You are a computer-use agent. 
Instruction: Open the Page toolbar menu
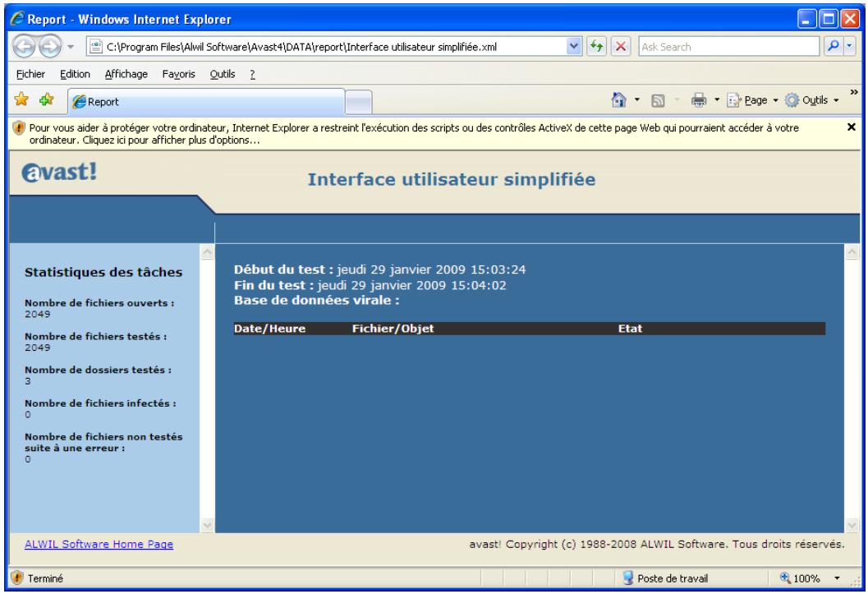(752, 100)
